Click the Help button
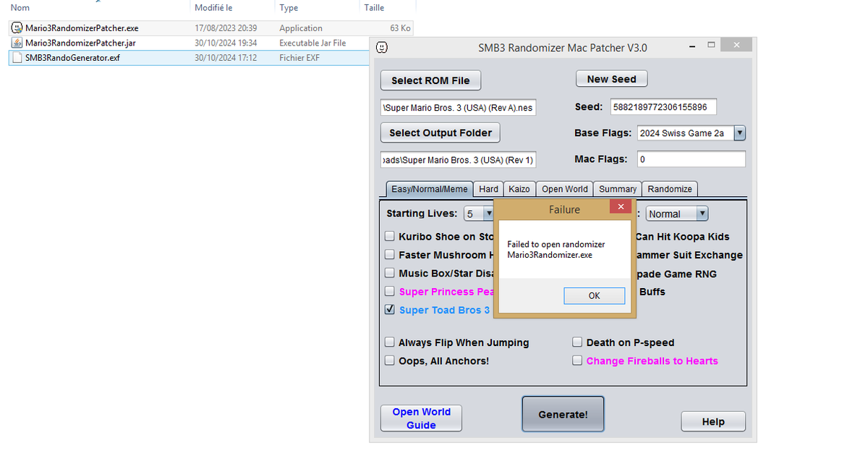Image resolution: width=868 pixels, height=464 pixels. (x=713, y=422)
